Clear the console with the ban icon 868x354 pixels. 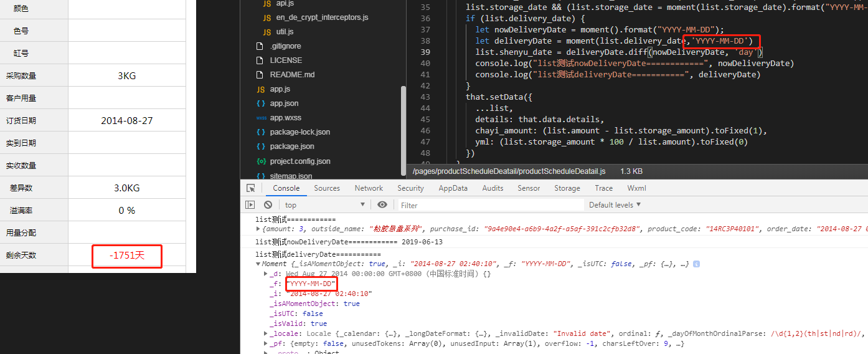[x=268, y=204]
